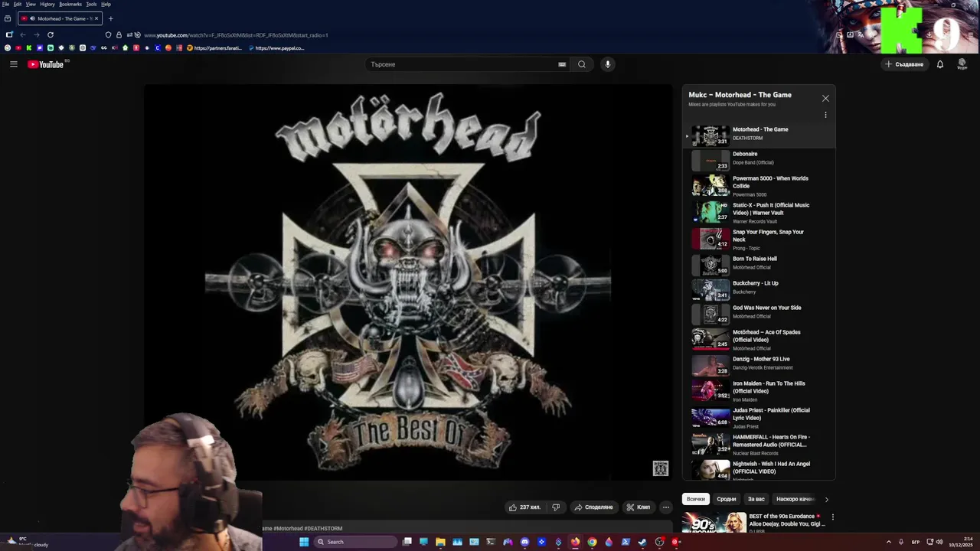Play Danzig - Mother 93 Live
The width and height of the screenshot is (980, 551).
(759, 364)
